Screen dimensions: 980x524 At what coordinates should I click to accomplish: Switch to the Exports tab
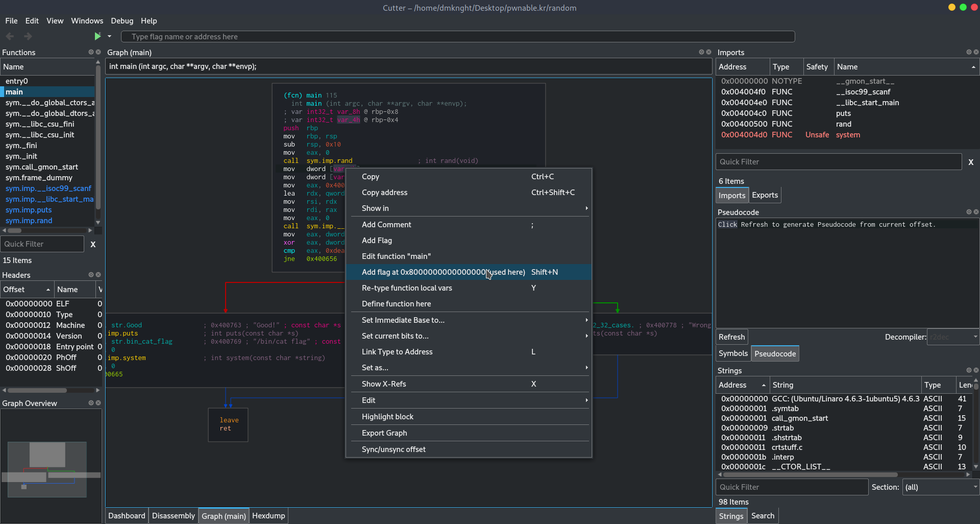pyautogui.click(x=765, y=195)
